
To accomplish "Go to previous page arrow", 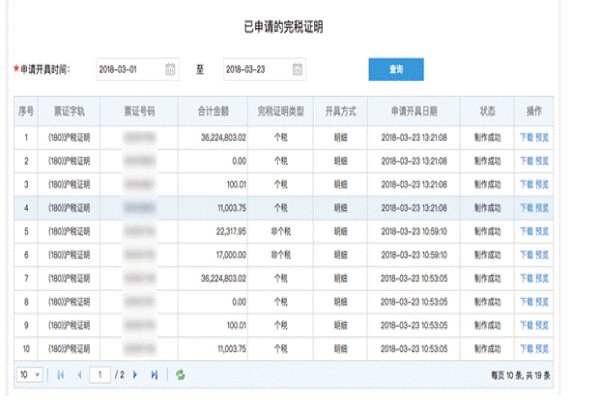I will pos(80,375).
